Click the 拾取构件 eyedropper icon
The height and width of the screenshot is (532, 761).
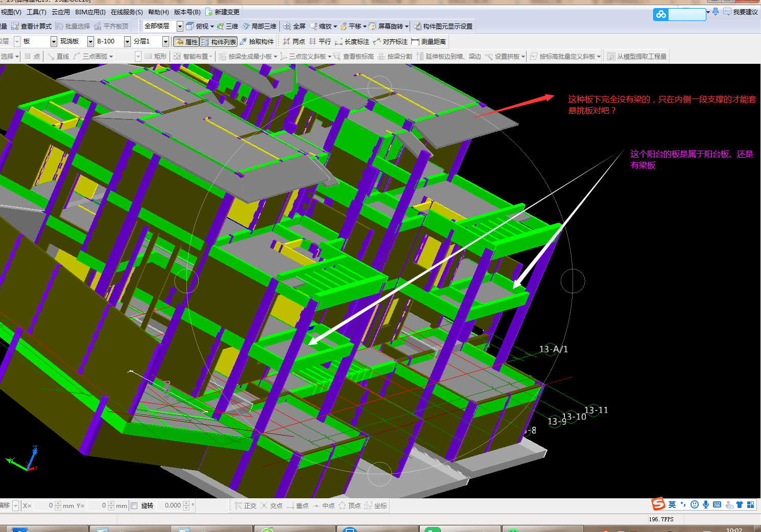[x=243, y=41]
